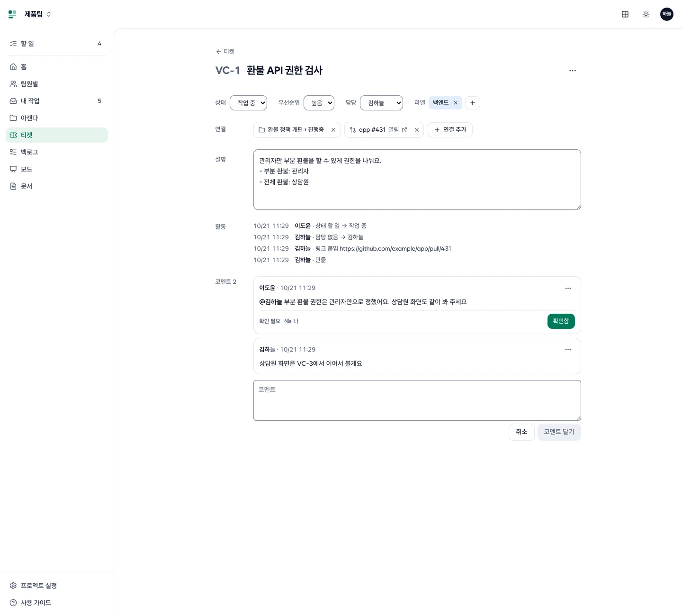
Task: Open the 우선순위 dropdown showing 높음
Action: pyautogui.click(x=319, y=103)
